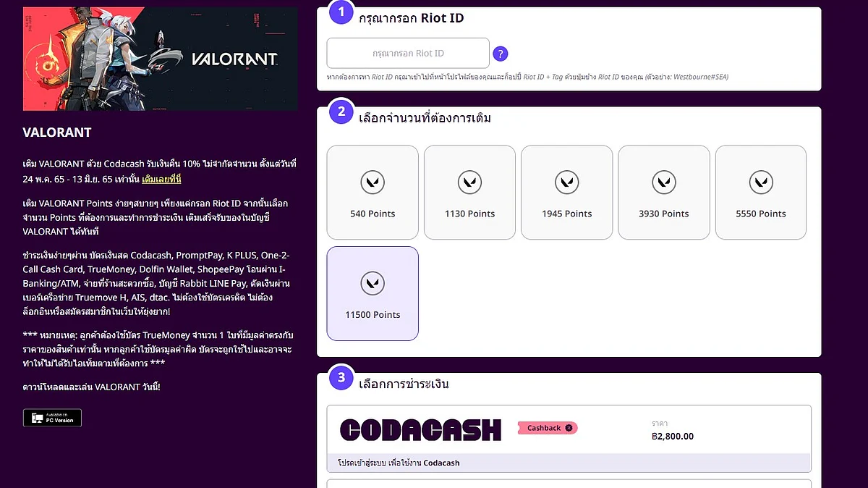Screen dimensions: 868x488
Task: Click the ฿2,800.00 price text
Action: coord(673,436)
